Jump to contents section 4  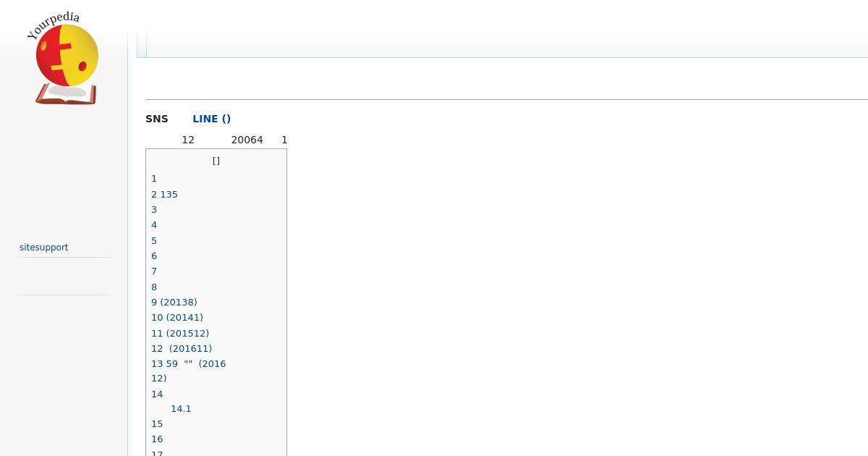click(154, 225)
